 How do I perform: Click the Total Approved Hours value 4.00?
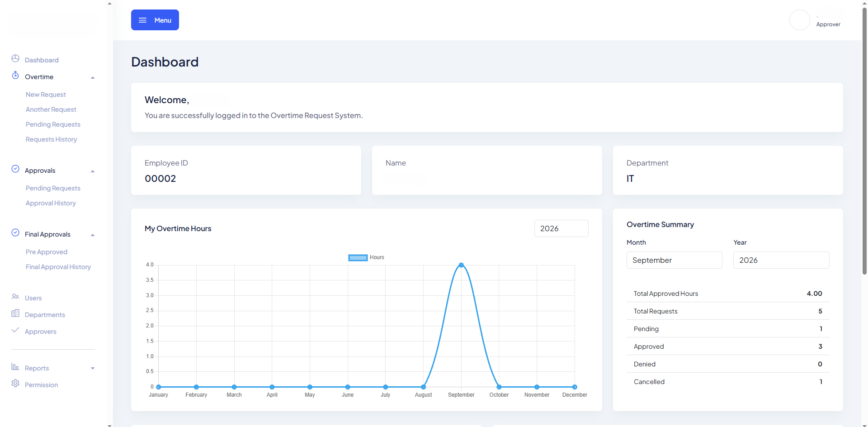pos(814,294)
